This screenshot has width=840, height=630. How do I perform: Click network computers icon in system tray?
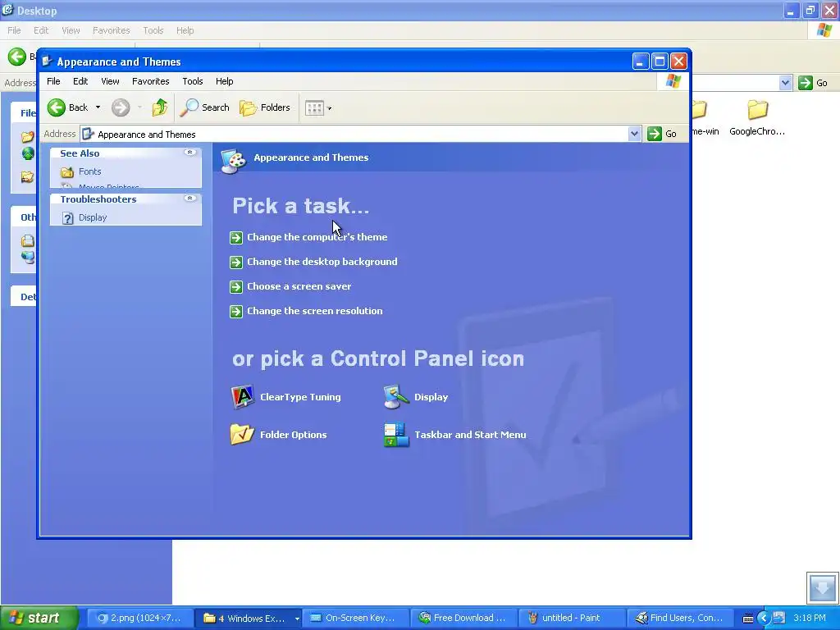pyautogui.click(x=779, y=618)
